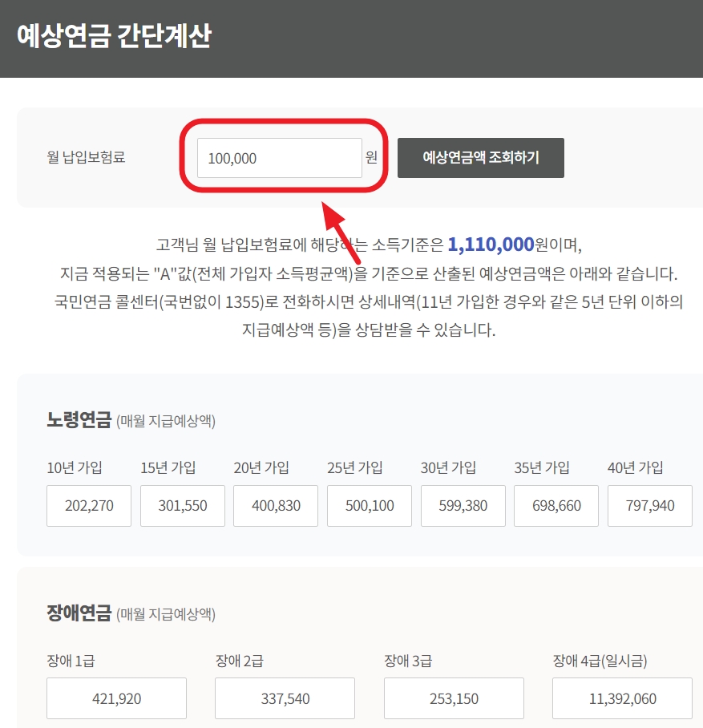Click the 35년 가입 amount box
Screen dimensions: 703x728
556,505
